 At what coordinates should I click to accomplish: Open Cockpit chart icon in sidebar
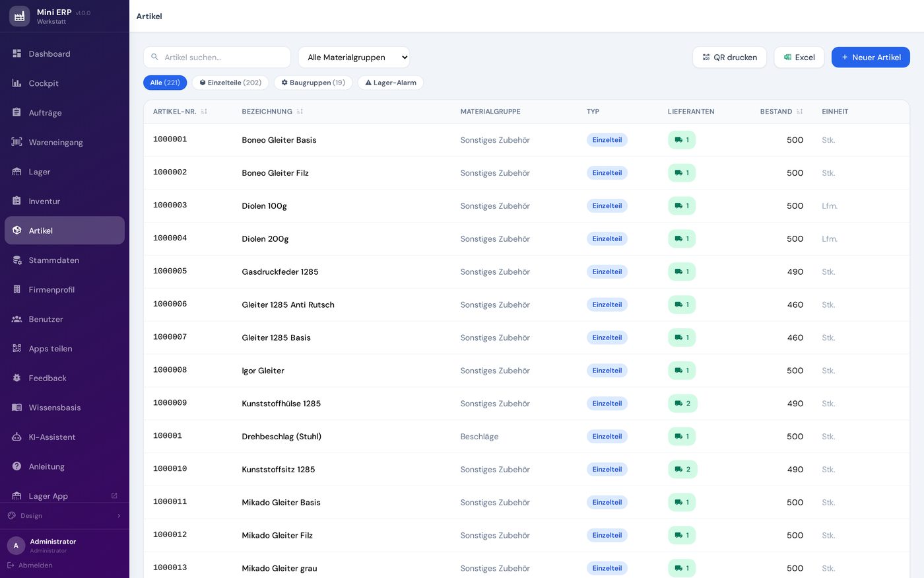(17, 83)
